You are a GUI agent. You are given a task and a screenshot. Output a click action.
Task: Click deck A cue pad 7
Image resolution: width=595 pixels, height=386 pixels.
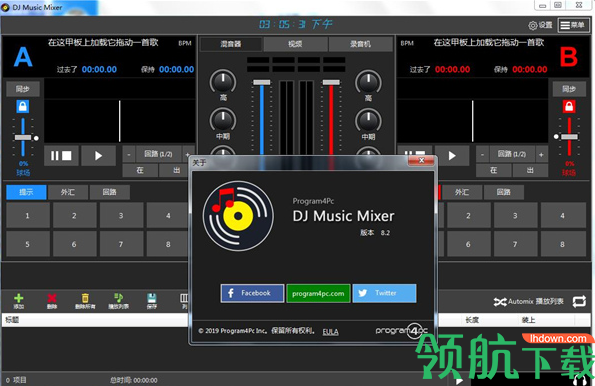click(x=121, y=244)
